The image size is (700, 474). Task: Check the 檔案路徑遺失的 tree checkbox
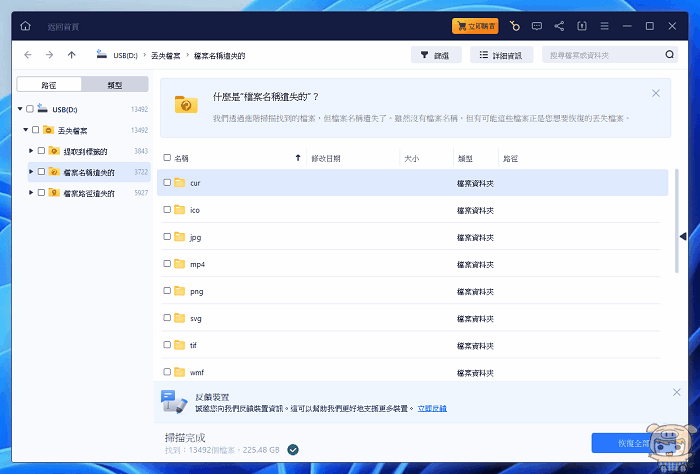[x=41, y=193]
